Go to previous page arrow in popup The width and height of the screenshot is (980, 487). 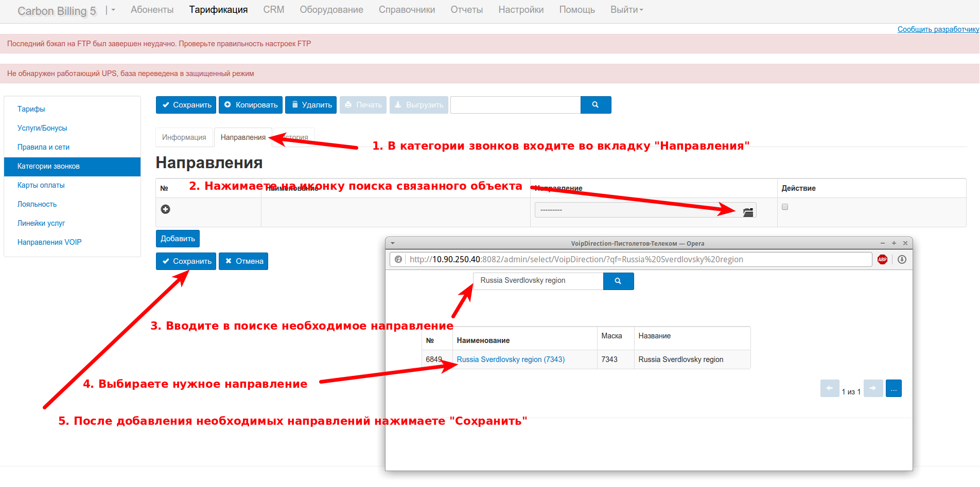829,388
